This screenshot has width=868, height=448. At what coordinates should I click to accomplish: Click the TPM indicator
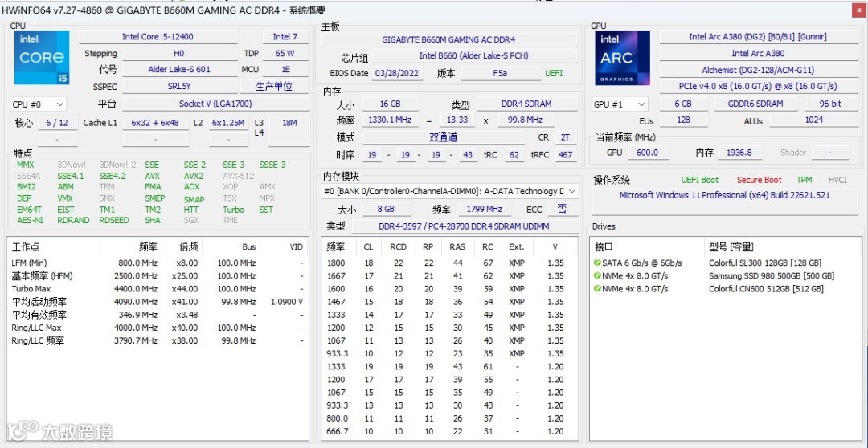[805, 180]
